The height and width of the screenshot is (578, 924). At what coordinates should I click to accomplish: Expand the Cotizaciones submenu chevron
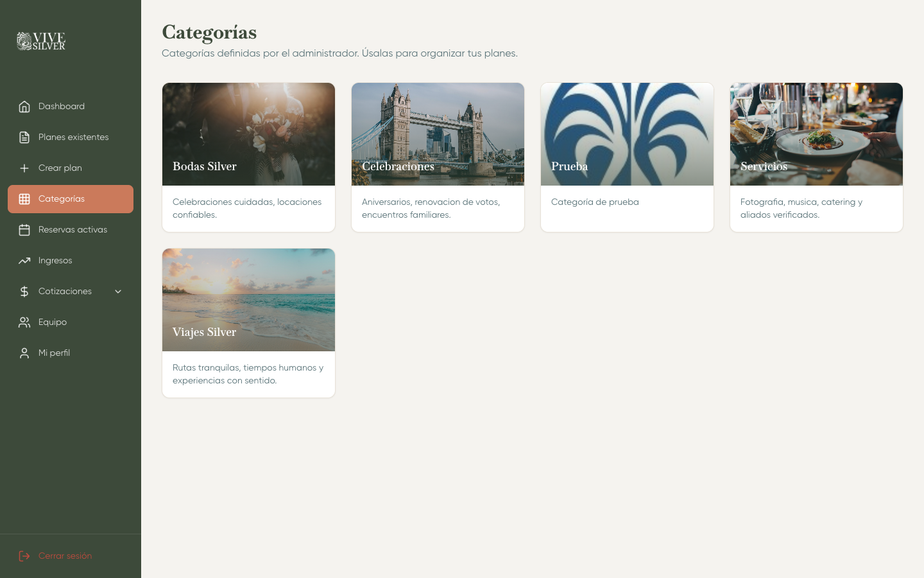tap(118, 292)
